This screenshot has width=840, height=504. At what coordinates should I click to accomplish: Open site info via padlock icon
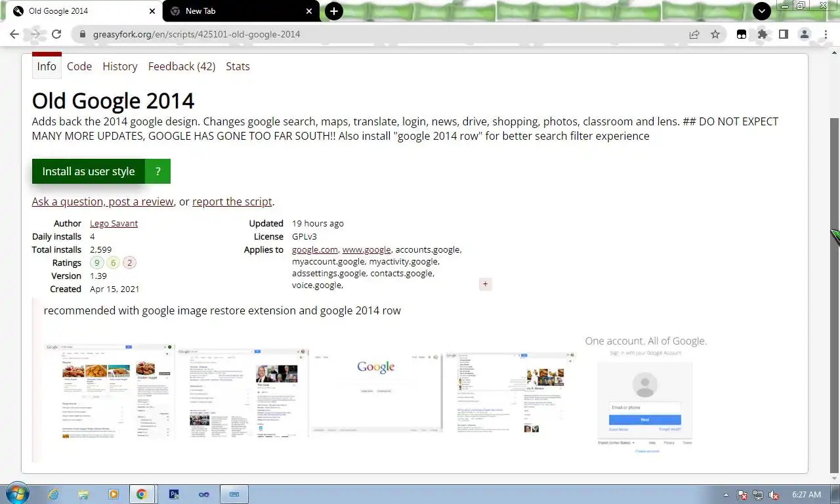pos(82,34)
